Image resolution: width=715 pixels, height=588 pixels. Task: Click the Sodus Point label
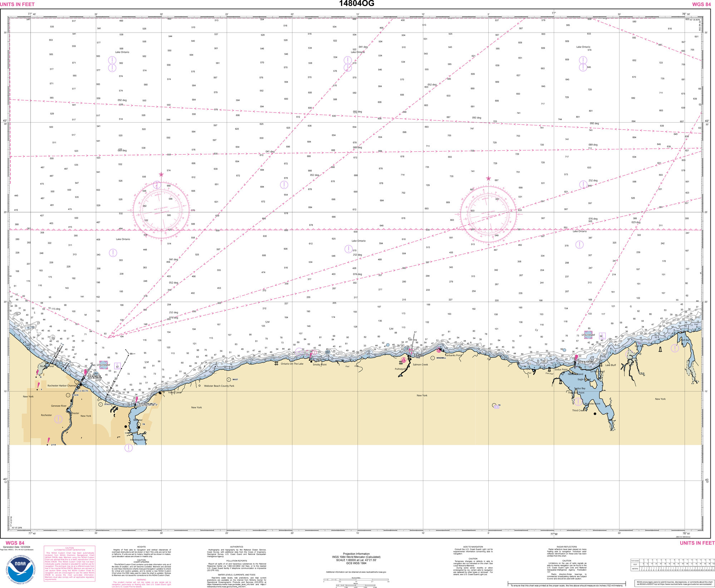561,369
